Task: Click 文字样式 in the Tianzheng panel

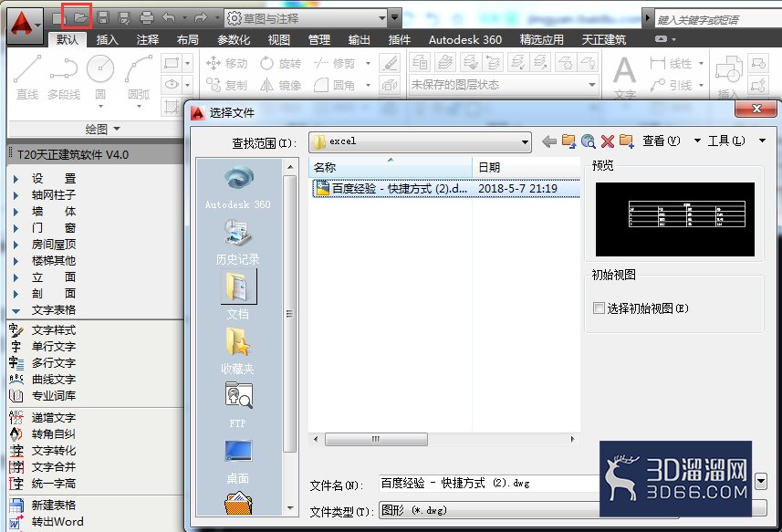Action: [54, 330]
